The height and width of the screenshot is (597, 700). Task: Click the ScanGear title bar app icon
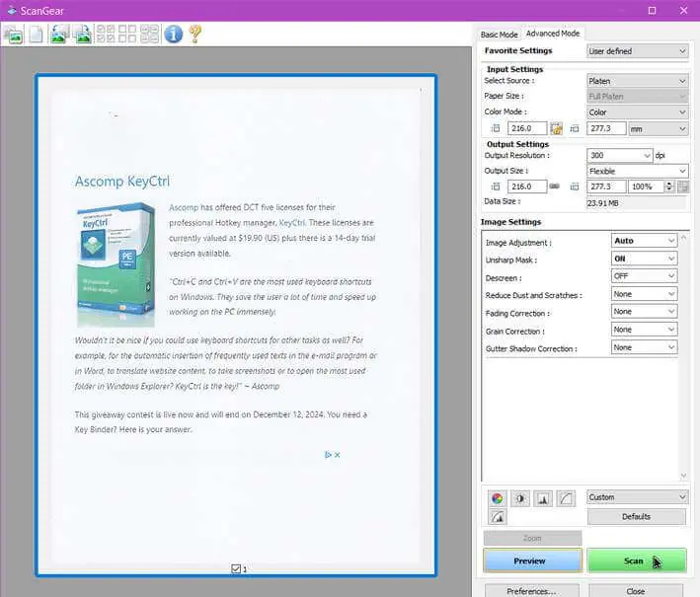pyautogui.click(x=12, y=10)
